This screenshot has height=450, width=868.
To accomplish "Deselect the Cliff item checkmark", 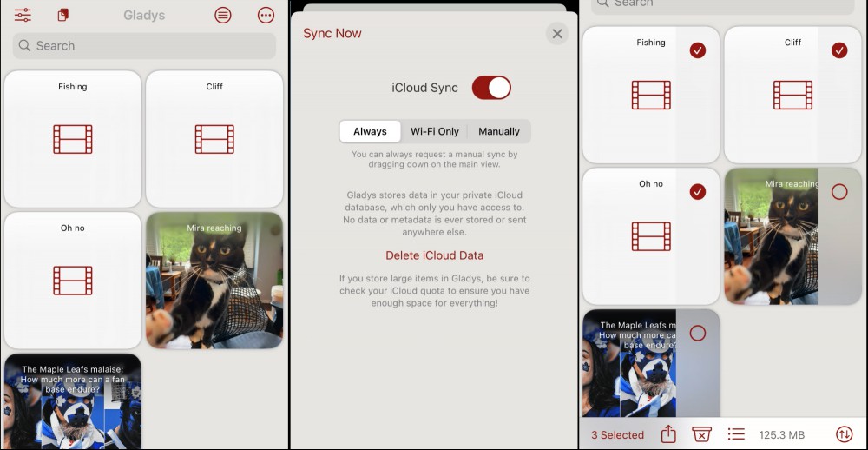I will coord(839,50).
